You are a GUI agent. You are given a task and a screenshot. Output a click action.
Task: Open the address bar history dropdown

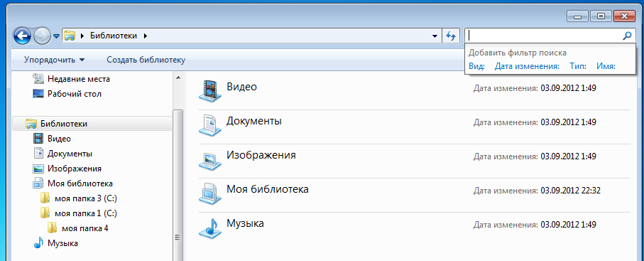click(435, 36)
